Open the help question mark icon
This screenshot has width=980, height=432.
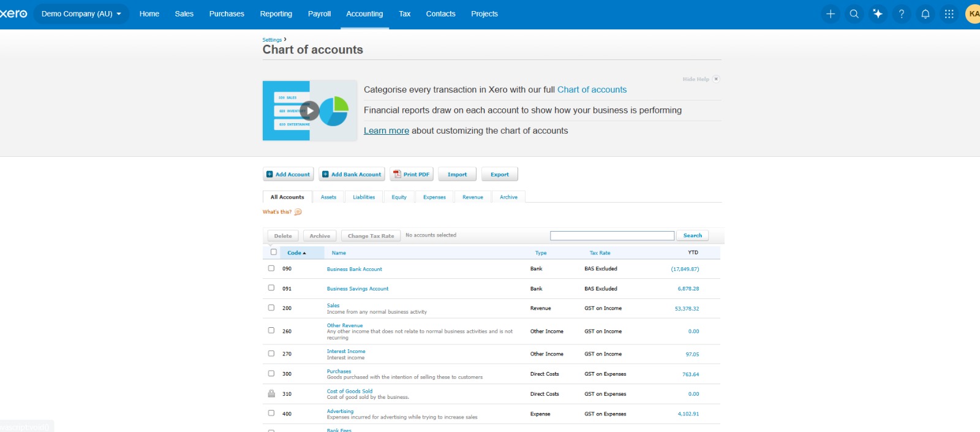coord(902,13)
